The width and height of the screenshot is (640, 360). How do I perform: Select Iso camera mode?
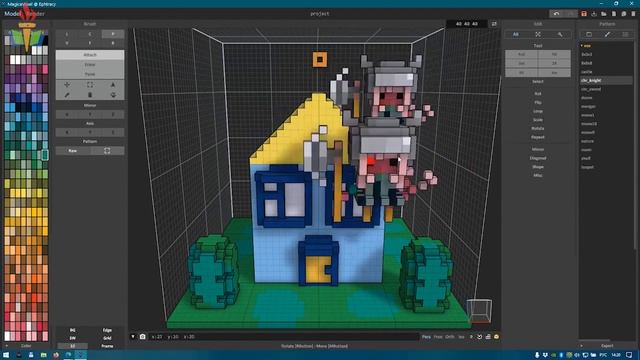pyautogui.click(x=461, y=337)
